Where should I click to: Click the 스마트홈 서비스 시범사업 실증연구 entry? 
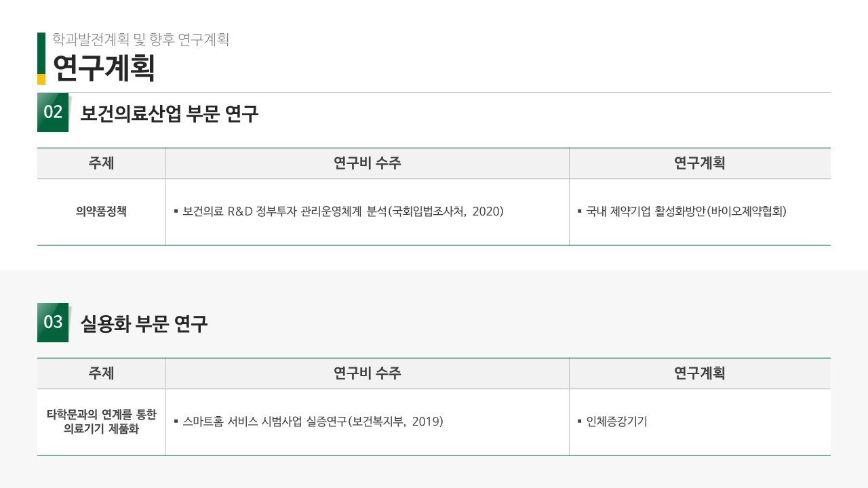313,422
